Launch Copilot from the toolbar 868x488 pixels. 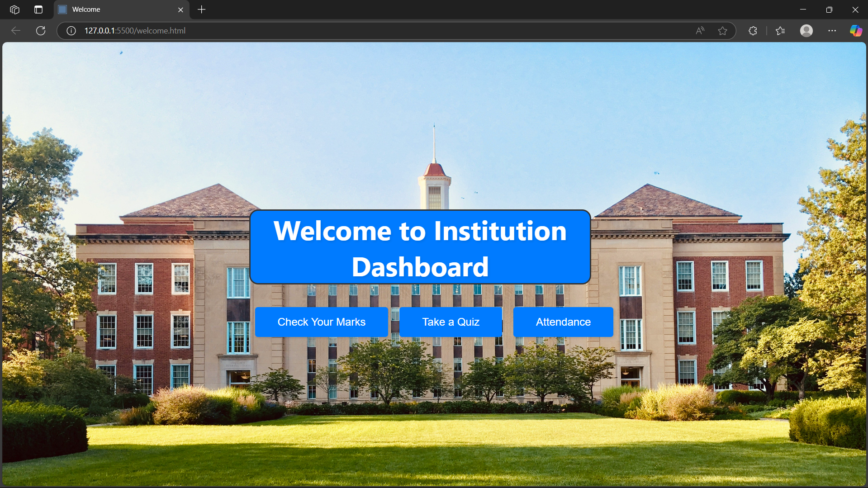(855, 31)
